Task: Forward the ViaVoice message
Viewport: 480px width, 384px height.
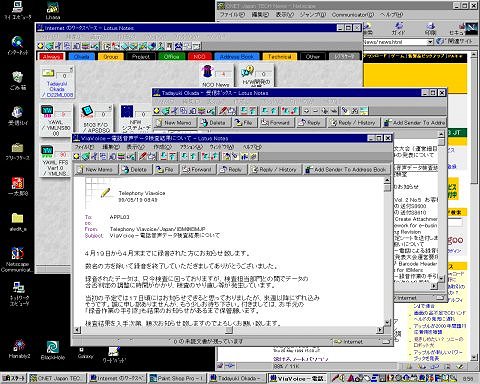Action: pyautogui.click(x=198, y=169)
